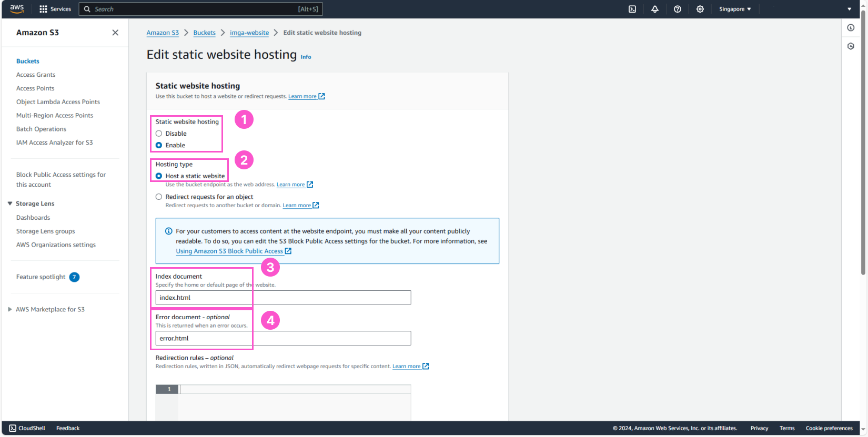Open Privacy link in footer
The height and width of the screenshot is (437, 868).
click(759, 428)
